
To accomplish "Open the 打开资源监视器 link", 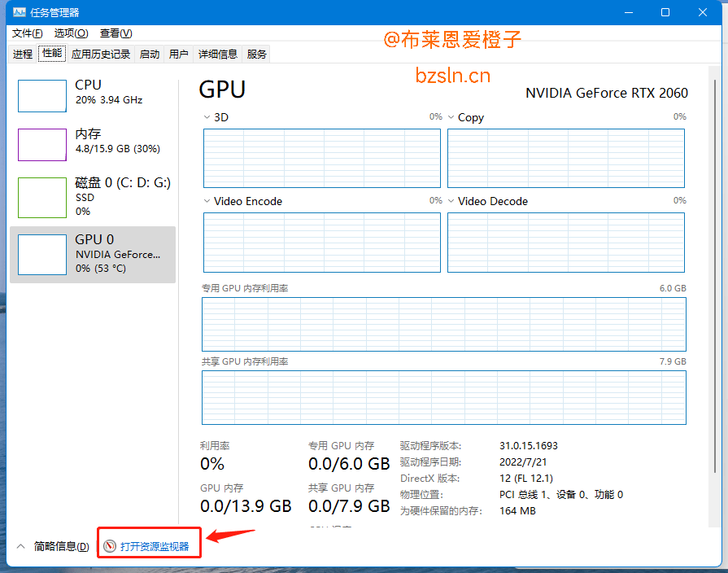I will click(x=155, y=546).
